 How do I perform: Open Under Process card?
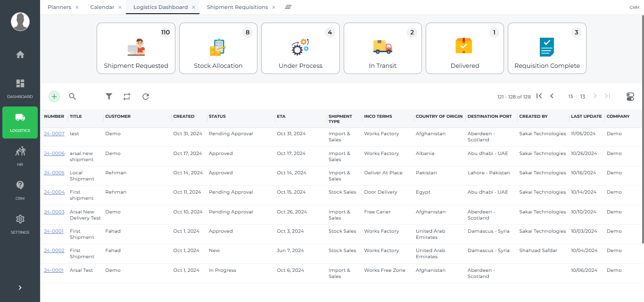coord(300,49)
